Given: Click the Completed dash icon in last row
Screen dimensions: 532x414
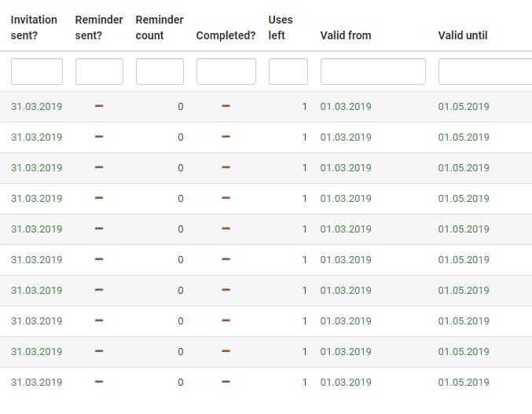Looking at the screenshot, I should [226, 382].
